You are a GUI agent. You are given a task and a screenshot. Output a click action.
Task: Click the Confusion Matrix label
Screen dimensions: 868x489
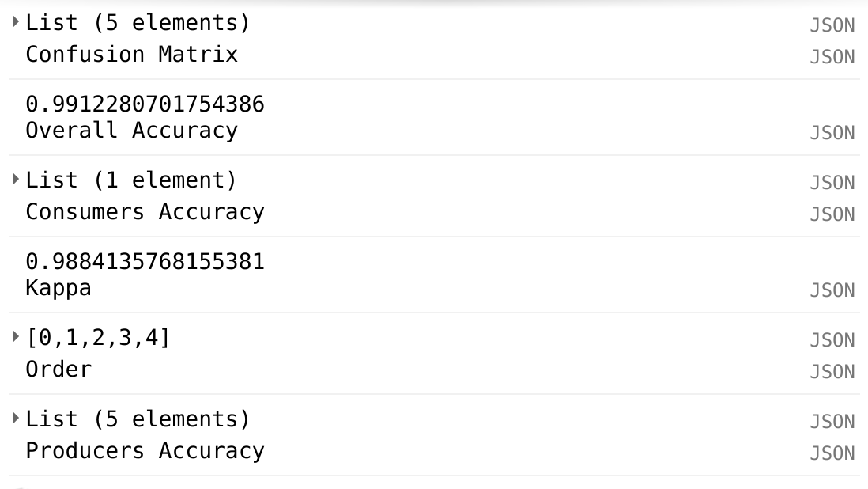(131, 54)
